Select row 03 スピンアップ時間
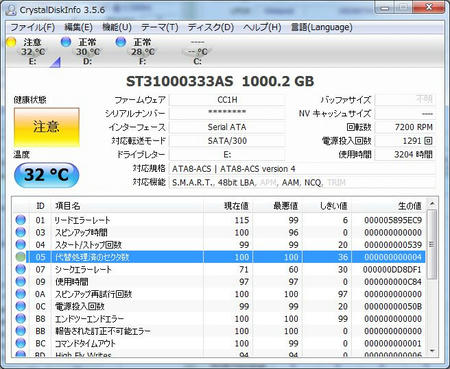Viewport: 450px width, 369px height. pos(219,233)
